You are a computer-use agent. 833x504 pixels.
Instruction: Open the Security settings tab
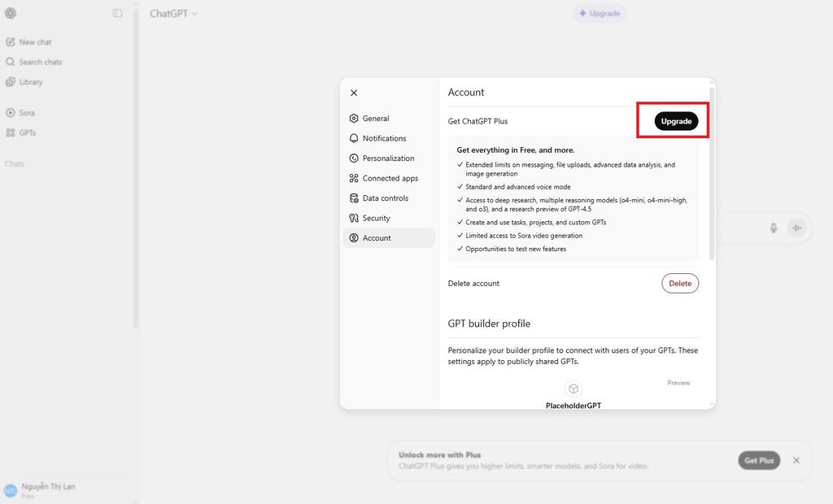tap(376, 218)
